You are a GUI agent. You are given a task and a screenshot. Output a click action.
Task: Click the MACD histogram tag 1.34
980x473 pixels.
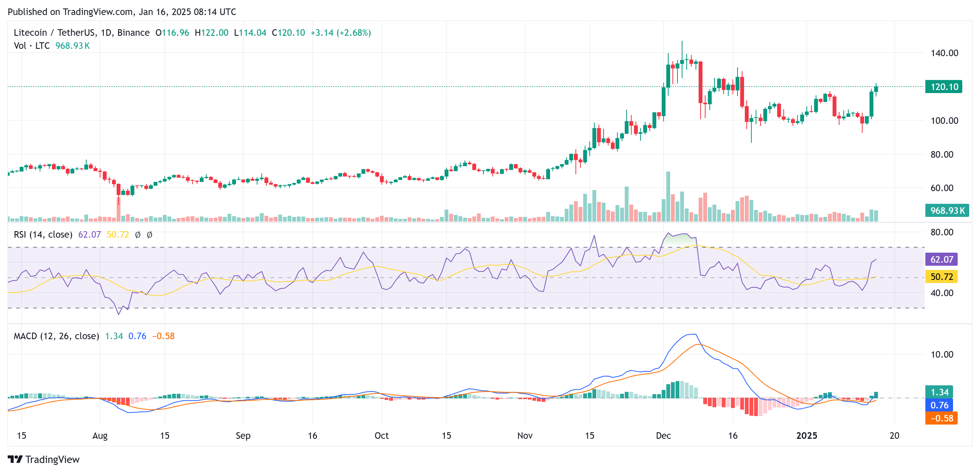(939, 392)
